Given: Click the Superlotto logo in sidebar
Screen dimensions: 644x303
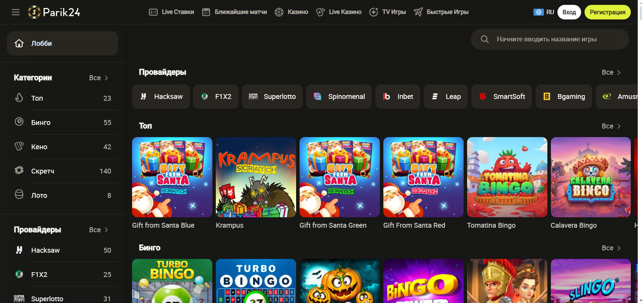Looking at the screenshot, I should 19,298.
